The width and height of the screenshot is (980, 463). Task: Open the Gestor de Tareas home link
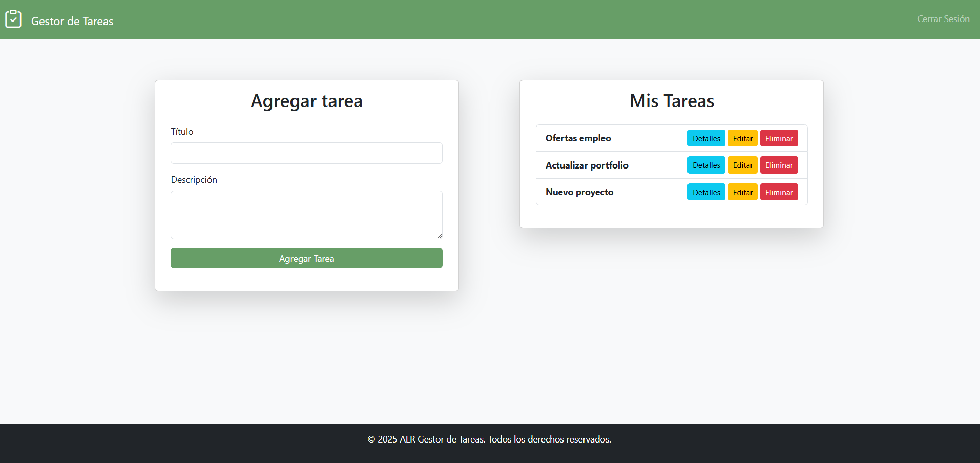[x=72, y=21]
